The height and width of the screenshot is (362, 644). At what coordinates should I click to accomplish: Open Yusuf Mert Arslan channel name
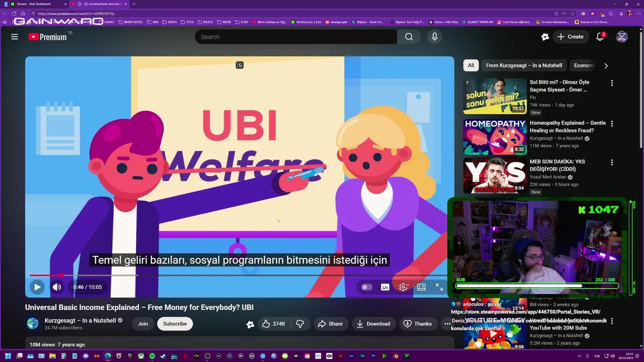548,177
